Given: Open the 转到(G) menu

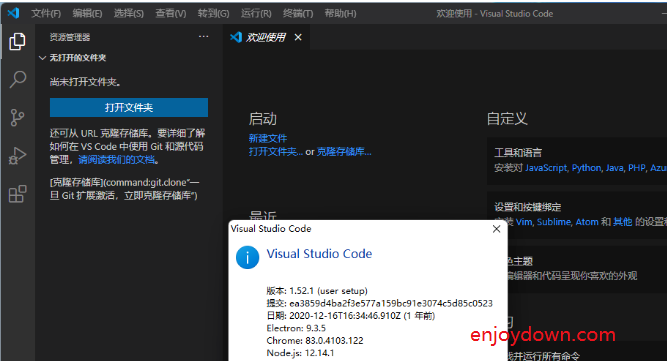Looking at the screenshot, I should click(x=213, y=14).
